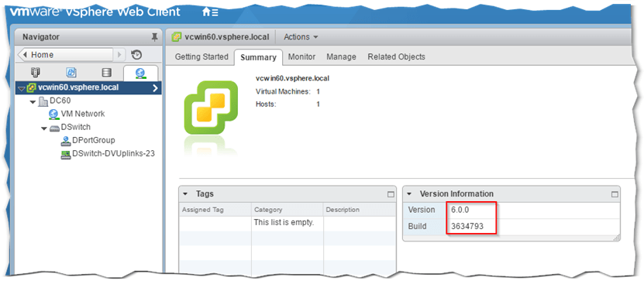Collapse the DC60 datacenter node
This screenshot has height=284, width=644.
tap(33, 101)
